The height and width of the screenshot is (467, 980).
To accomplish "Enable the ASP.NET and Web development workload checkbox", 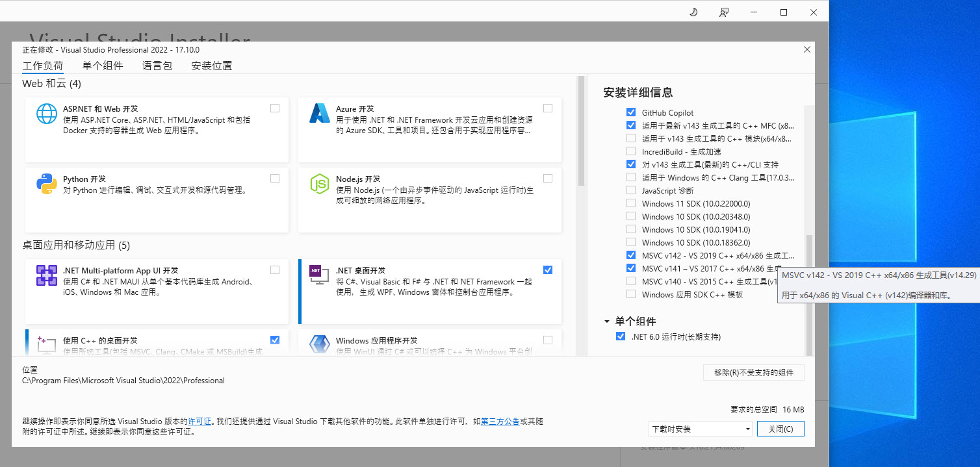I will pos(275,108).
